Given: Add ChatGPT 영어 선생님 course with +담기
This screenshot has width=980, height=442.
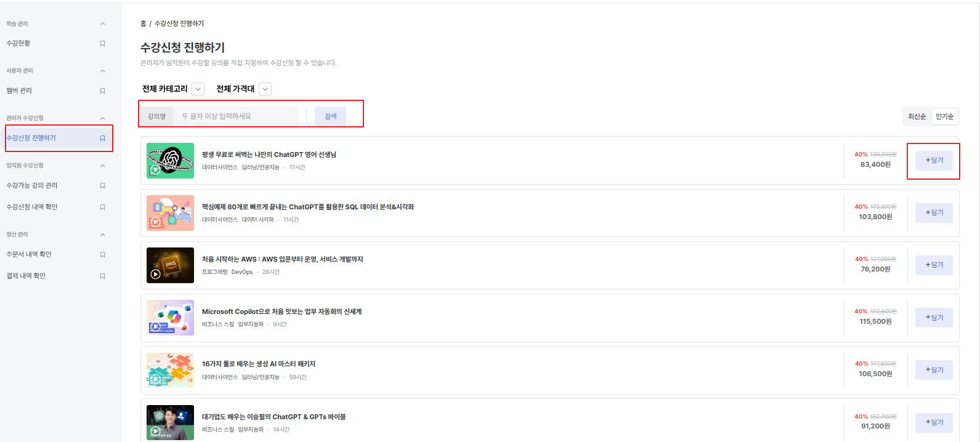Looking at the screenshot, I should coord(934,160).
